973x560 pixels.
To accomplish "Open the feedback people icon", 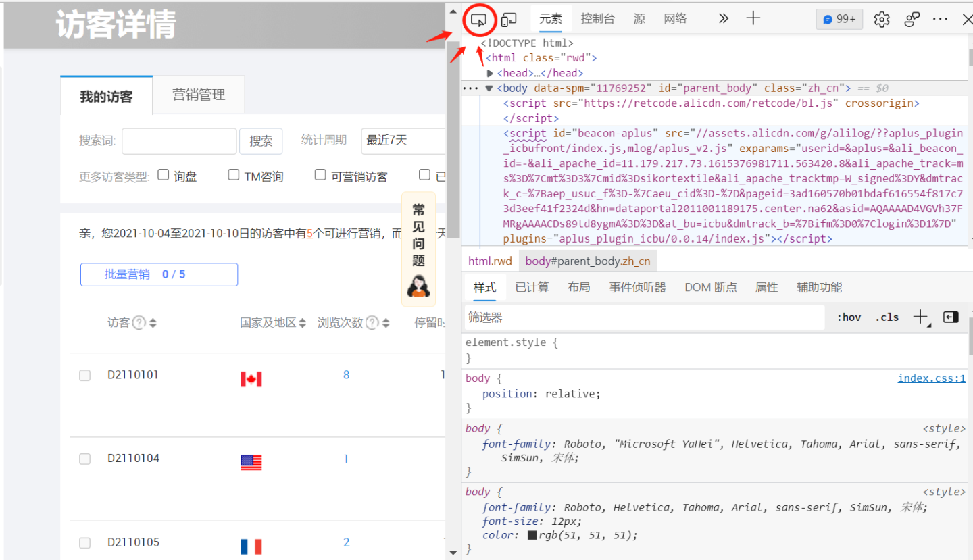I will (x=912, y=19).
